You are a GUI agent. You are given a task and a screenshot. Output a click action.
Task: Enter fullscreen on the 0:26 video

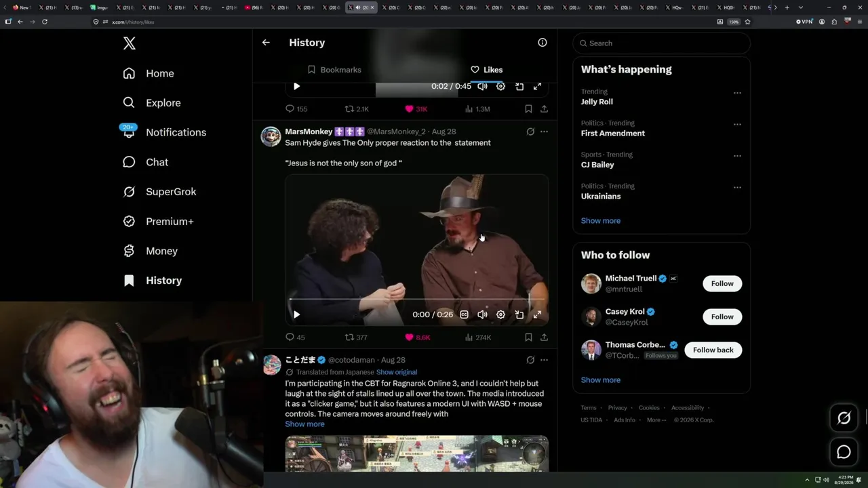click(x=537, y=314)
